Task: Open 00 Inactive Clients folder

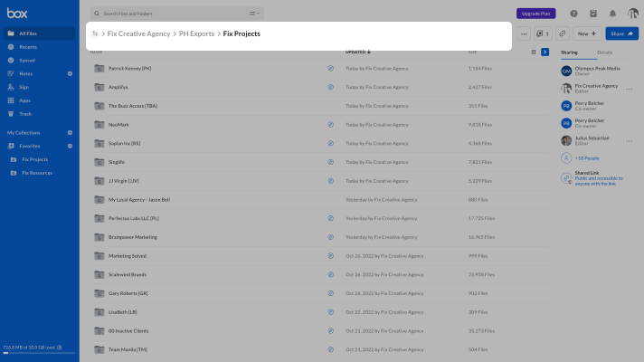Action: pyautogui.click(x=128, y=331)
